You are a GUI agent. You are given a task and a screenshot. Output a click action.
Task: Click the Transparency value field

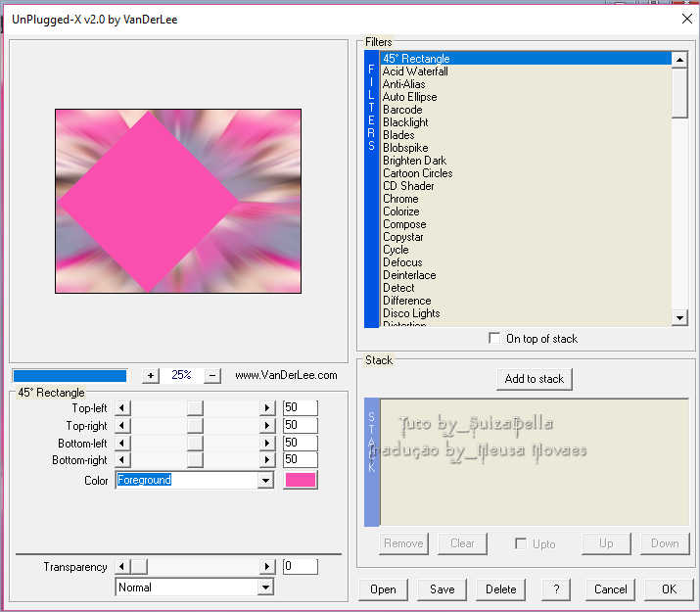(x=301, y=567)
